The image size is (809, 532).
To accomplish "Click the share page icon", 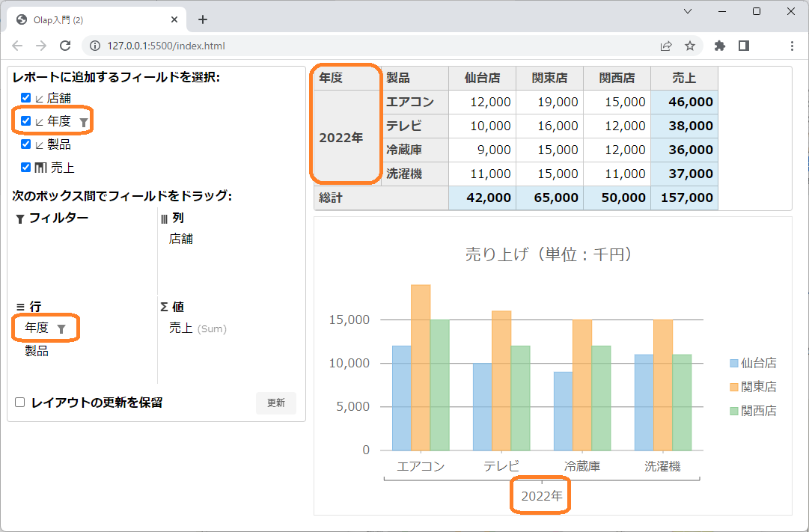I will click(x=666, y=46).
